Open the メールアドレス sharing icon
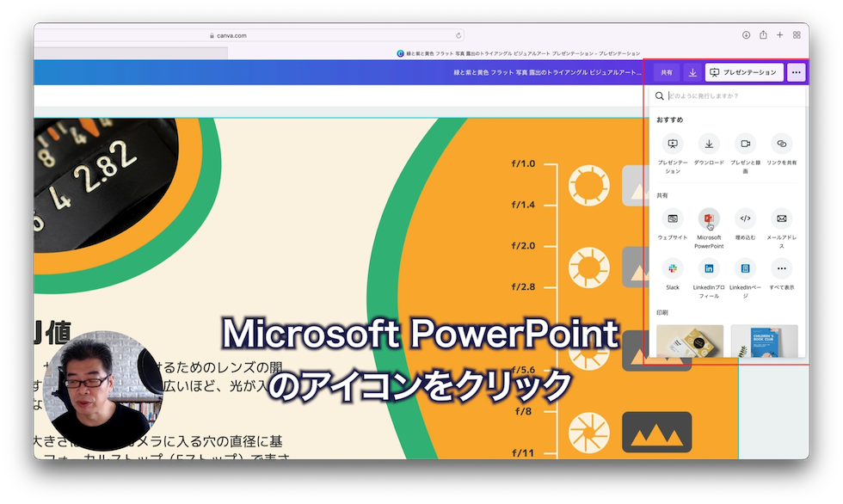Screen dimensions: 843x504 tap(781, 218)
